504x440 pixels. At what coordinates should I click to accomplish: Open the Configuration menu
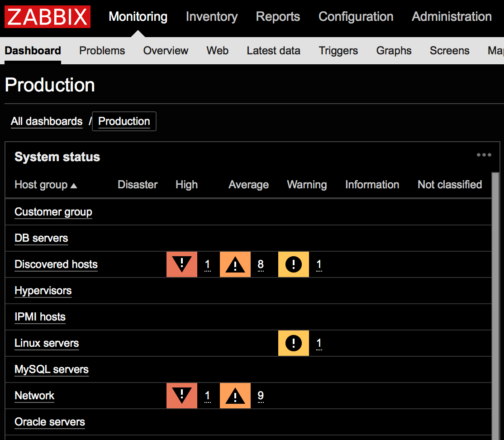click(x=356, y=17)
